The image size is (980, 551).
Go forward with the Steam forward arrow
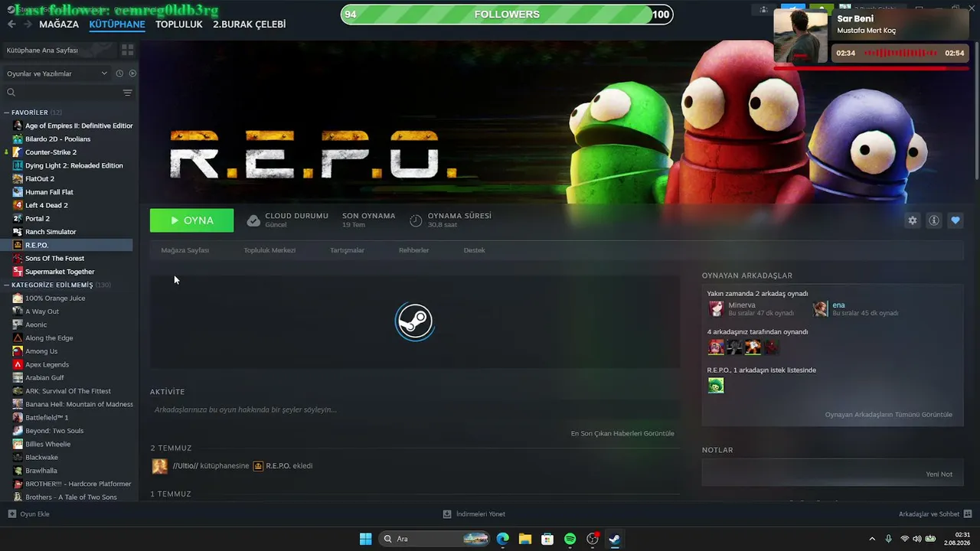tap(28, 24)
